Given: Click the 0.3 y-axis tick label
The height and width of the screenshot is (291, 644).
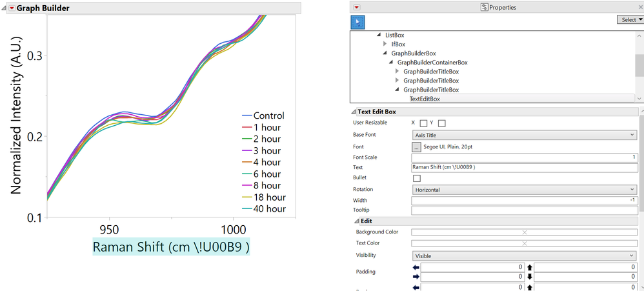Looking at the screenshot, I should pos(34,55).
